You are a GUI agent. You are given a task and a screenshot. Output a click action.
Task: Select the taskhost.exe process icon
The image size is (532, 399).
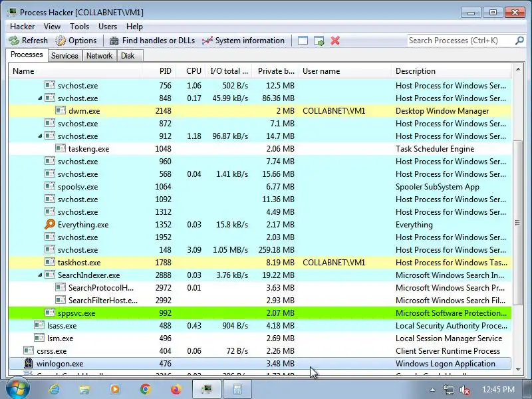pyautogui.click(x=49, y=262)
